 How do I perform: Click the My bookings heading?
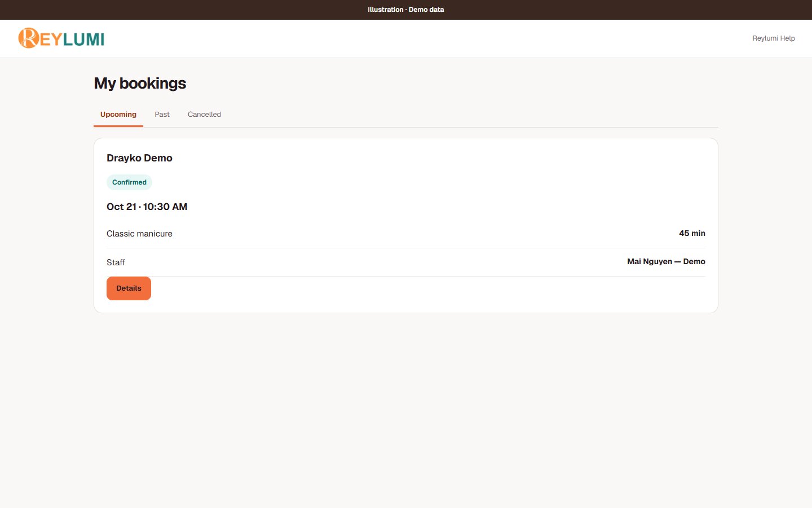tap(140, 83)
